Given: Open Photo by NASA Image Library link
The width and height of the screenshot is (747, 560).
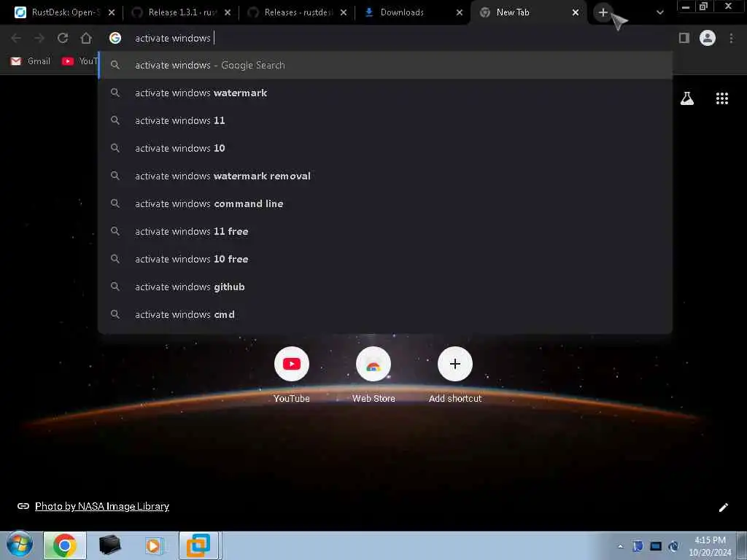Looking at the screenshot, I should click(x=102, y=506).
